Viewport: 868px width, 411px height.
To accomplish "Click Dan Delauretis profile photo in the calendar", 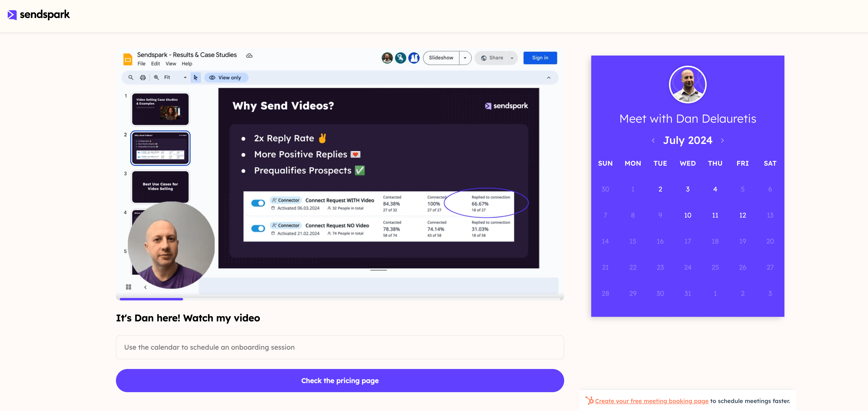I will (687, 84).
